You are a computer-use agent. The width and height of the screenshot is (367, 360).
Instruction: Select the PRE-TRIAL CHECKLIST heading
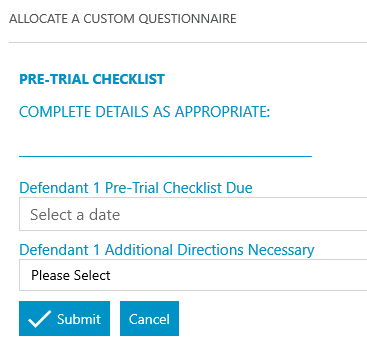(92, 79)
